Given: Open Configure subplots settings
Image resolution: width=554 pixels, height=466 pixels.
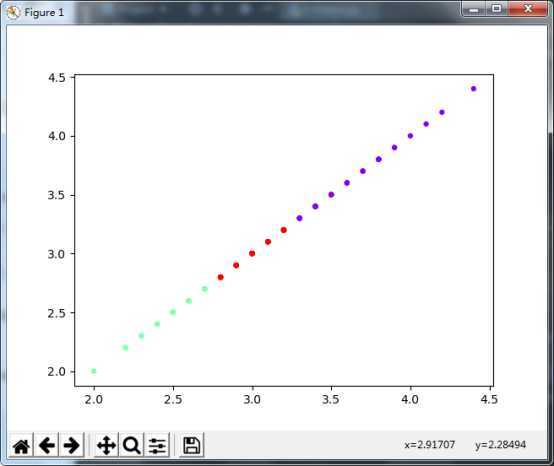Looking at the screenshot, I should pos(157,445).
